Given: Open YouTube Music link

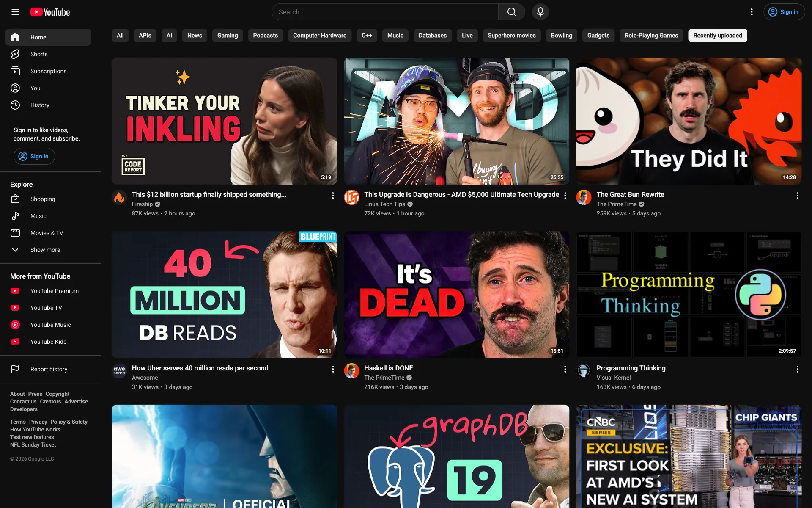Looking at the screenshot, I should pyautogui.click(x=48, y=325).
